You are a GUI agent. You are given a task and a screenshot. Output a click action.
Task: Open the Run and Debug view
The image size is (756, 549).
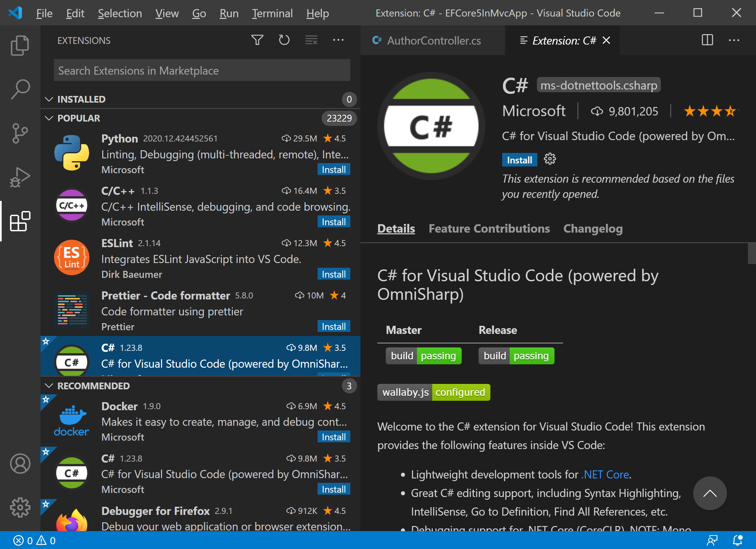tap(20, 177)
